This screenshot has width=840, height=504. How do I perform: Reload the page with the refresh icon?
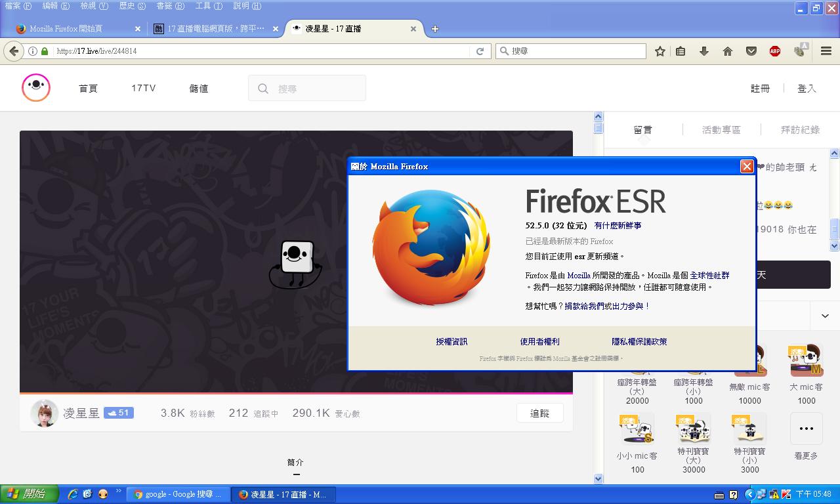480,51
